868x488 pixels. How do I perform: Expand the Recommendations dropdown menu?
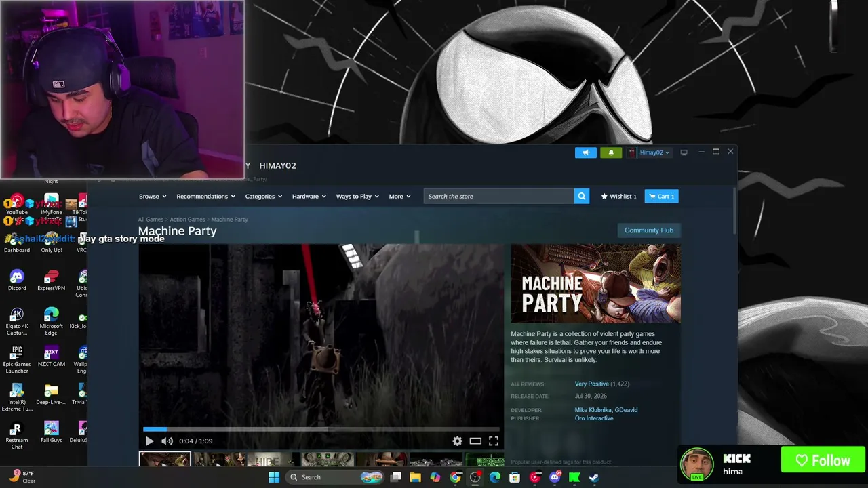[x=205, y=197]
